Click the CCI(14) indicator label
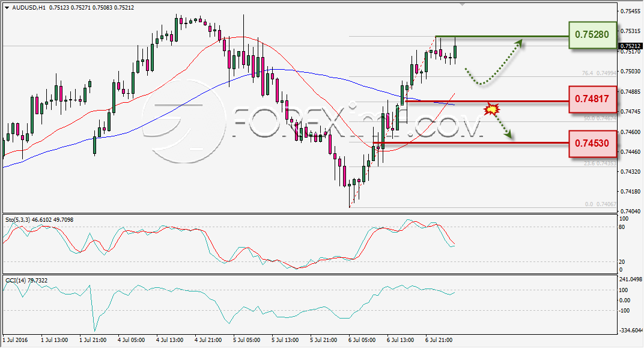 pyautogui.click(x=15, y=280)
